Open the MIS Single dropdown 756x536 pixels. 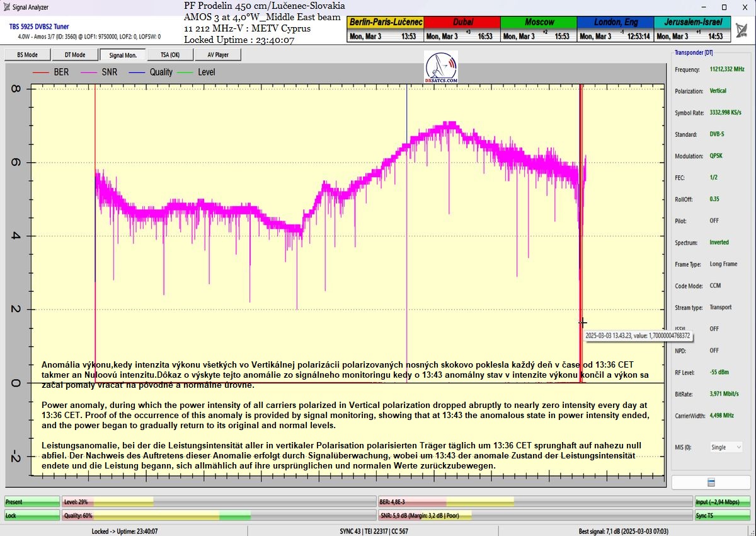(726, 447)
